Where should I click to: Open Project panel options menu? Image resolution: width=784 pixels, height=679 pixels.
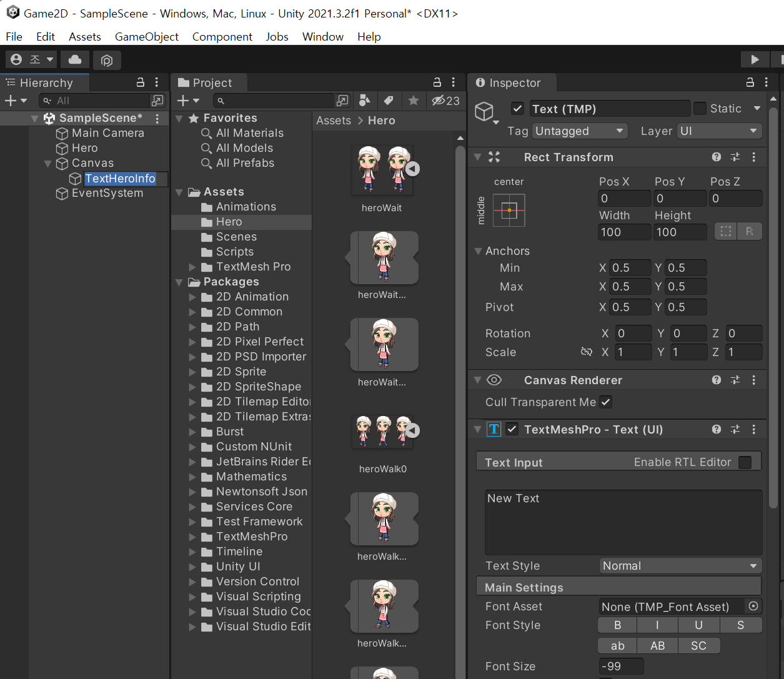point(454,82)
